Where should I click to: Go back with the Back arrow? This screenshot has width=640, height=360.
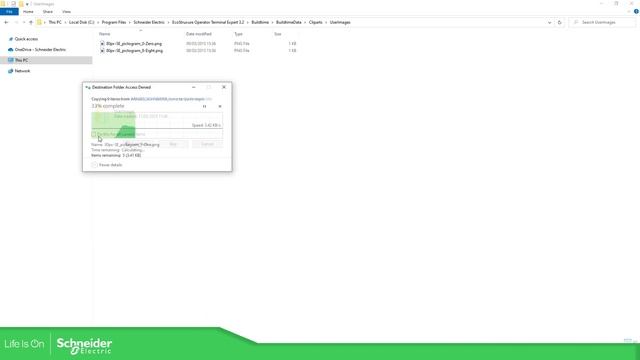(6, 22)
